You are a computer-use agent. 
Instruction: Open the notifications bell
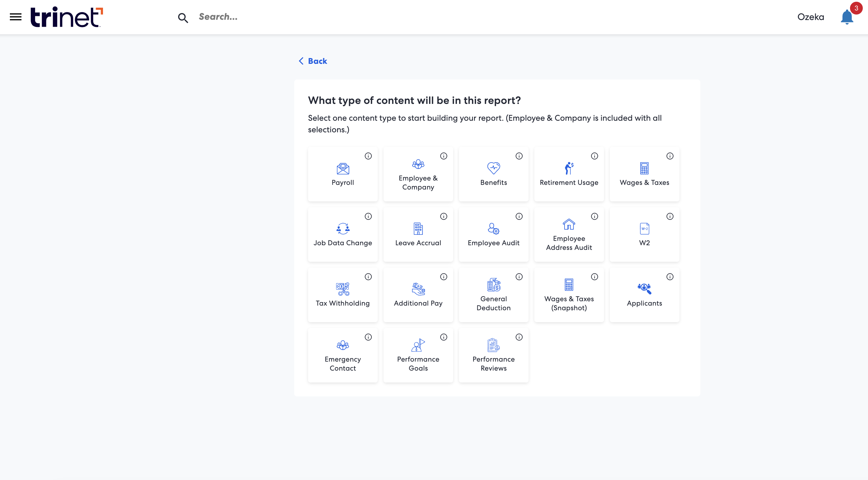coord(847,17)
